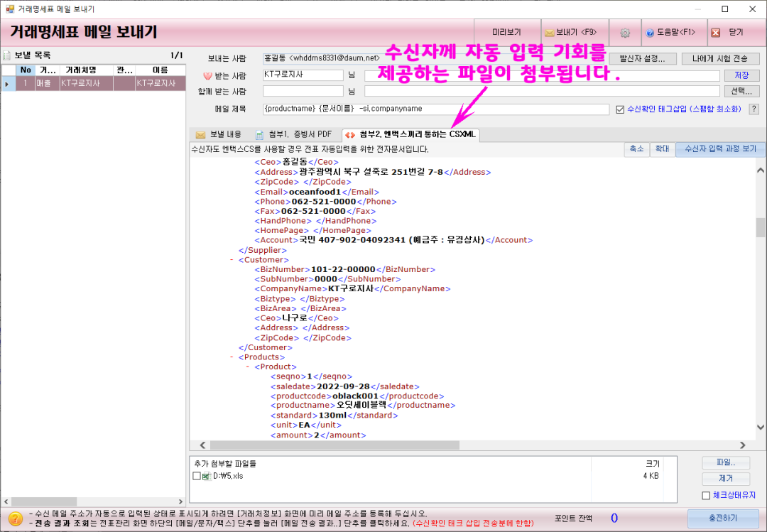
Task: Click the 보낼 목록 list icon
Action: point(6,55)
